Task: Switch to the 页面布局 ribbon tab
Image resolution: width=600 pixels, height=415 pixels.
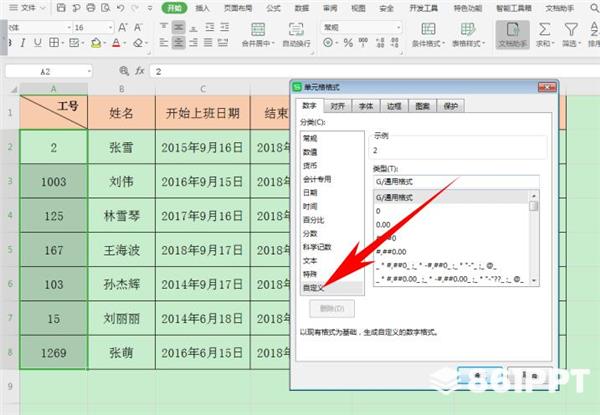Action: 238,8
